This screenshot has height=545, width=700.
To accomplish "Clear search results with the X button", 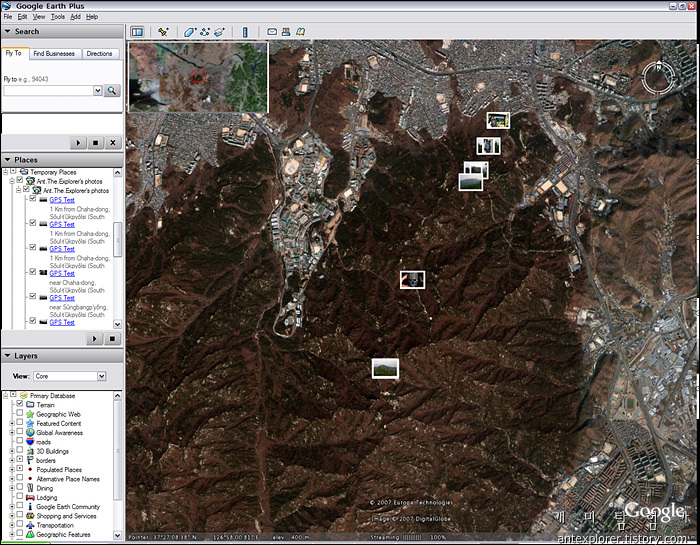I will [112, 143].
